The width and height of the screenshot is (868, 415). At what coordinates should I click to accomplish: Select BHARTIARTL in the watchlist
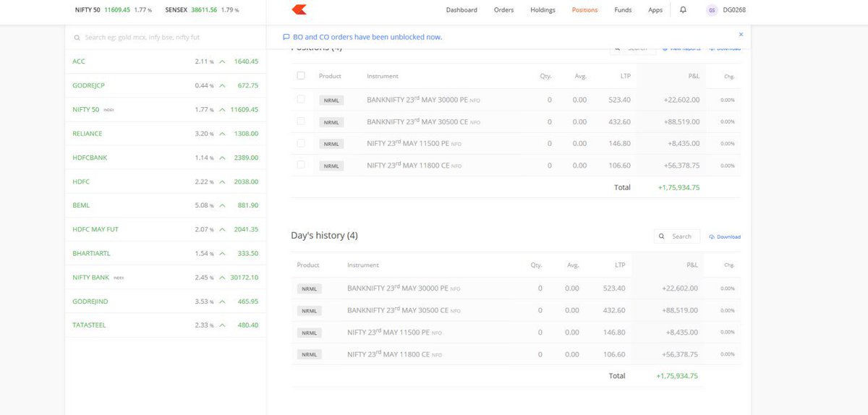click(x=166, y=254)
